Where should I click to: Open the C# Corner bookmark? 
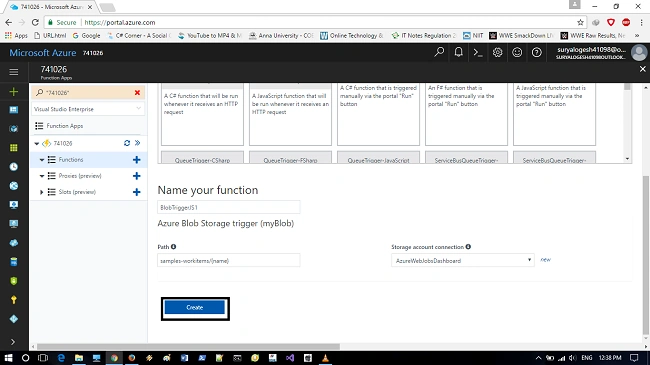coord(139,36)
